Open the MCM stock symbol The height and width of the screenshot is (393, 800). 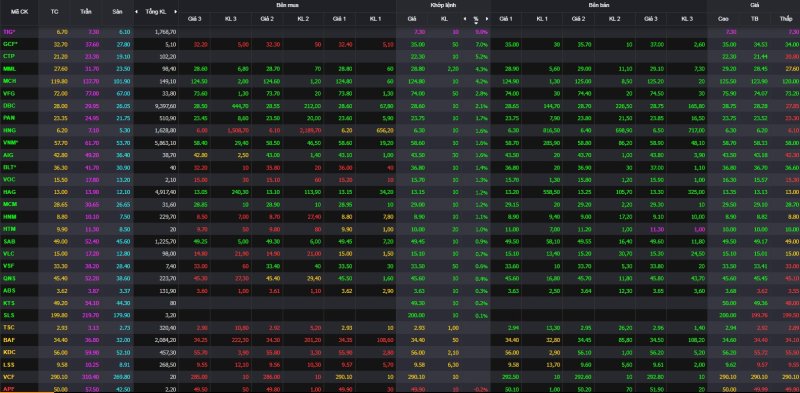[9, 204]
